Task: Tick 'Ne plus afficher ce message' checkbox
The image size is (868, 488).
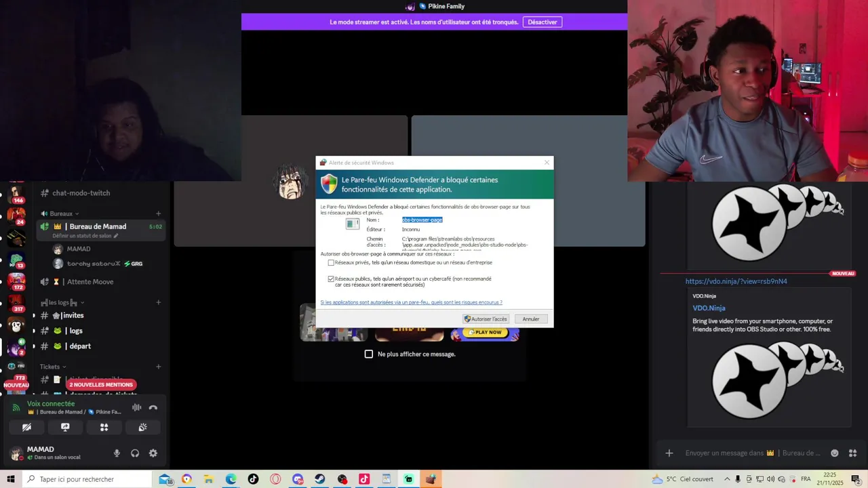Action: [369, 354]
